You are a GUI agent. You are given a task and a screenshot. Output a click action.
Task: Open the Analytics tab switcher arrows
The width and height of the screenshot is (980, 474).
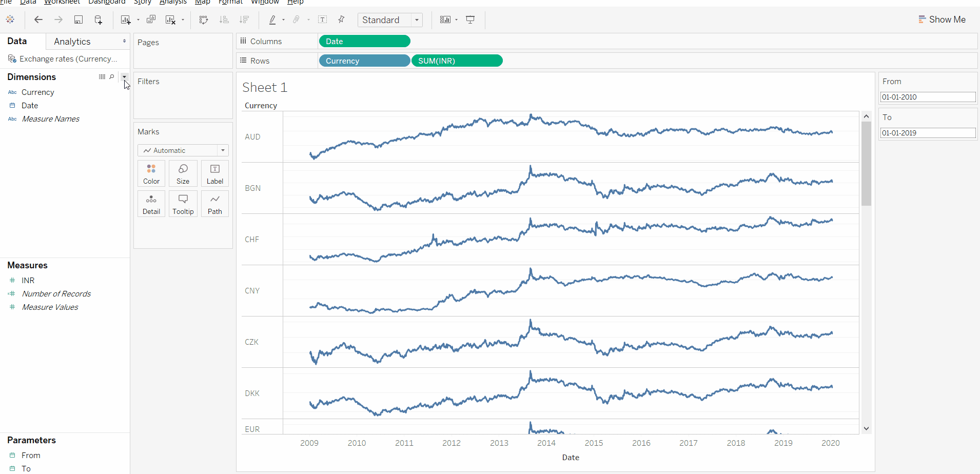124,41
